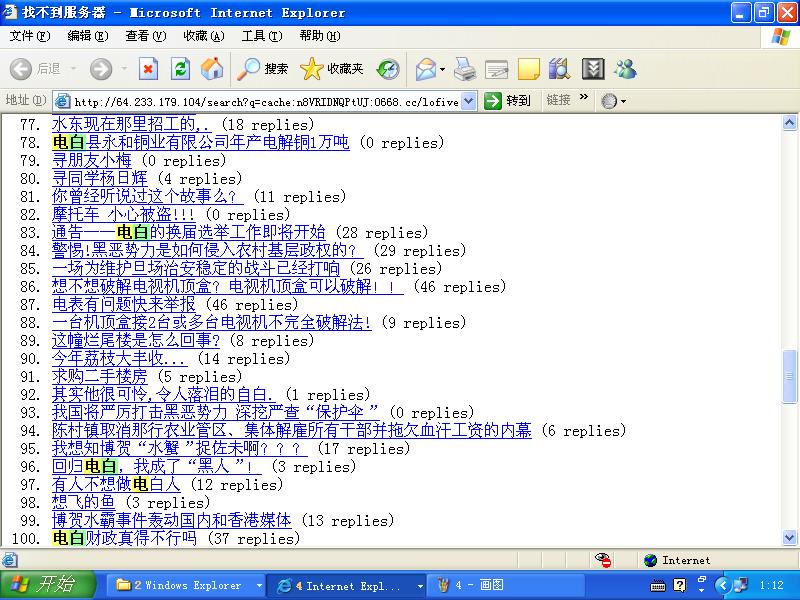Click the vertical scrollbar down arrow
This screenshot has width=800, height=600.
[791, 539]
